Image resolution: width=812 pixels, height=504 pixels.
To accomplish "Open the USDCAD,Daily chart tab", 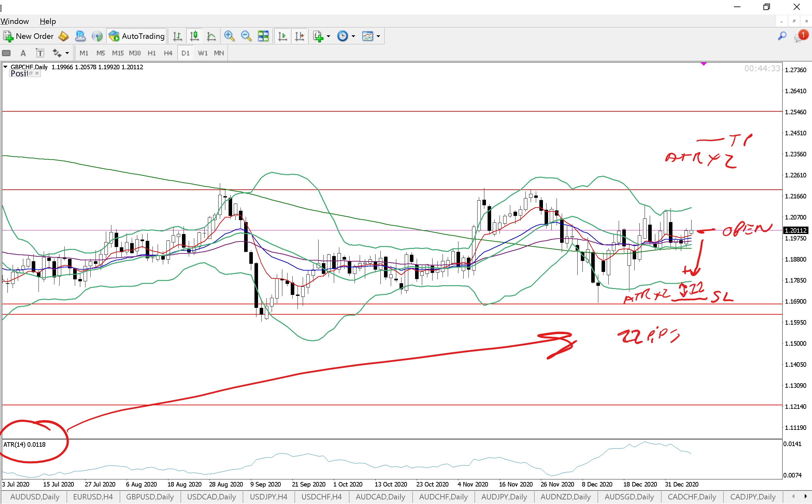I will click(212, 497).
